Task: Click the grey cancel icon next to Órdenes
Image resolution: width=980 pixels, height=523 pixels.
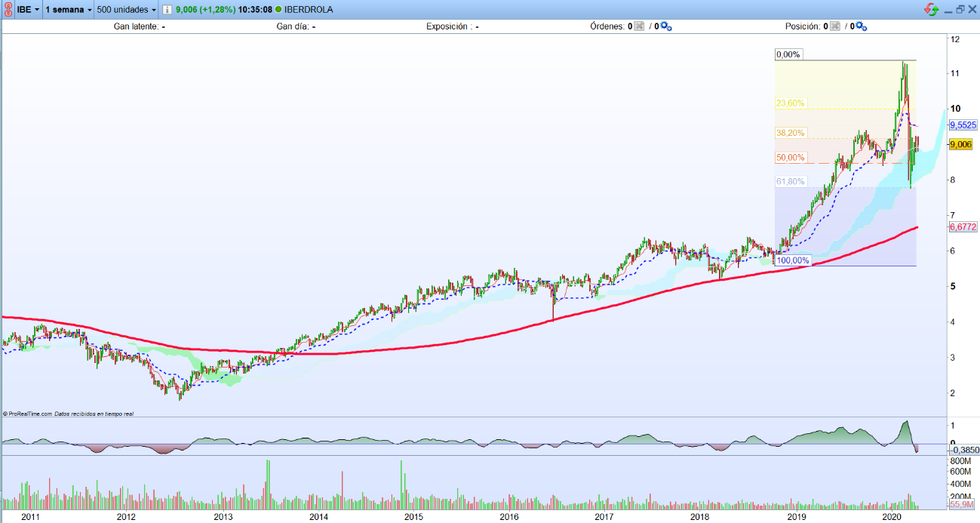Action: [639, 26]
